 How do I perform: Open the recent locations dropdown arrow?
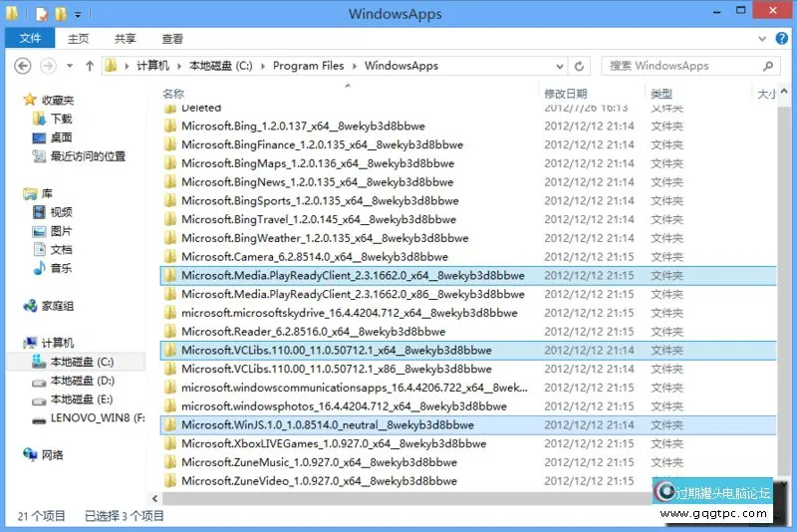[x=71, y=67]
